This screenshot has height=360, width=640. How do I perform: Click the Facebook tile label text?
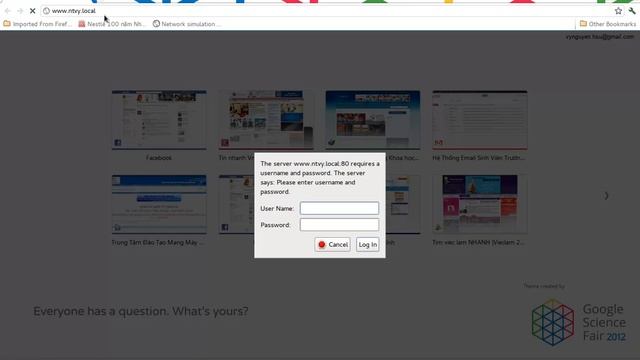(159, 158)
